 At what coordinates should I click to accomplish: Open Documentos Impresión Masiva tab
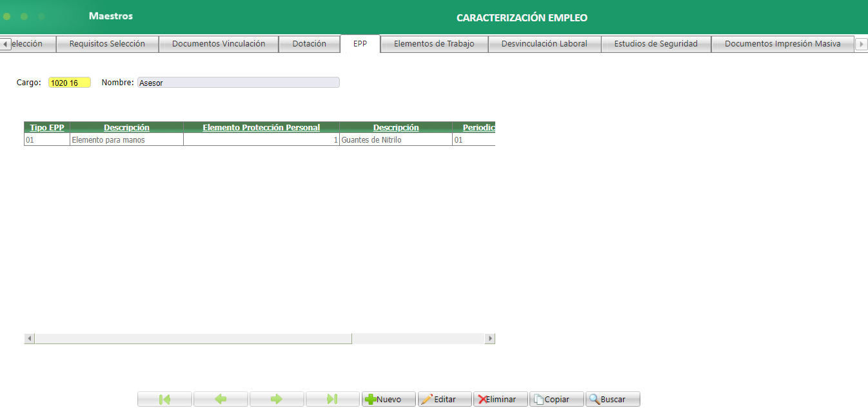tap(783, 44)
